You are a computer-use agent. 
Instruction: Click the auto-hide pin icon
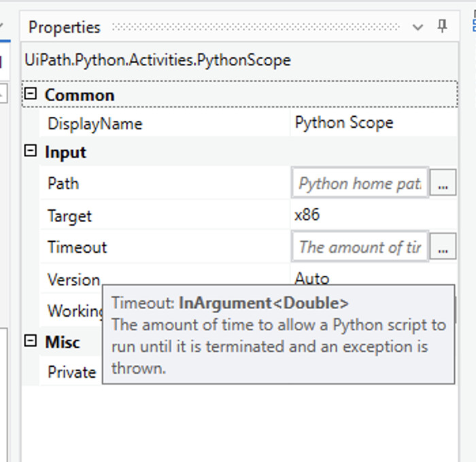pyautogui.click(x=443, y=26)
